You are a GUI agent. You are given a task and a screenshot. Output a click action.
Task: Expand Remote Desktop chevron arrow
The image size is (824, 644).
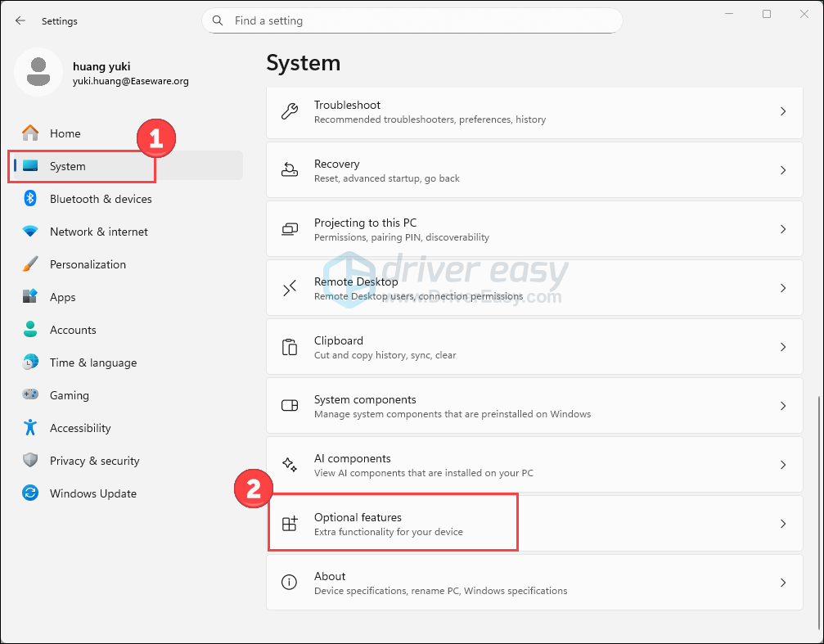782,288
